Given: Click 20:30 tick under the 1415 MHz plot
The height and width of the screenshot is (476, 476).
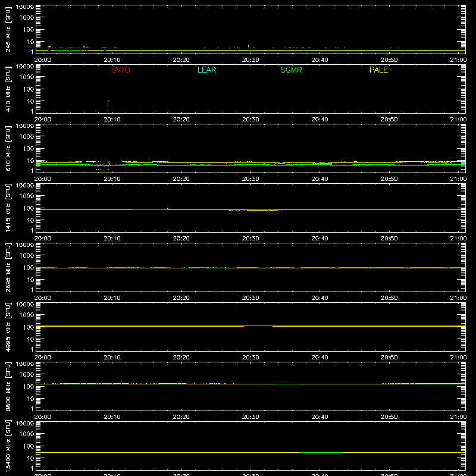Looking at the screenshot, I should tap(250, 239).
